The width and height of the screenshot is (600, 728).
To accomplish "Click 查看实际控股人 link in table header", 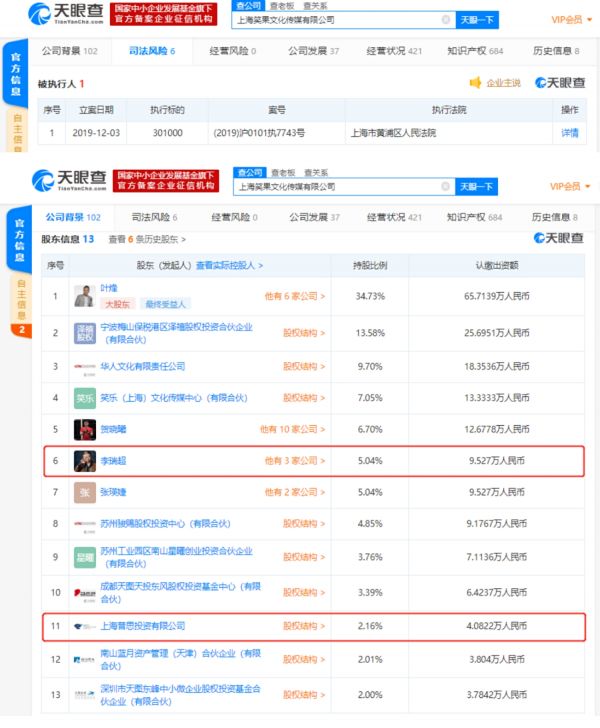I will coord(229,266).
